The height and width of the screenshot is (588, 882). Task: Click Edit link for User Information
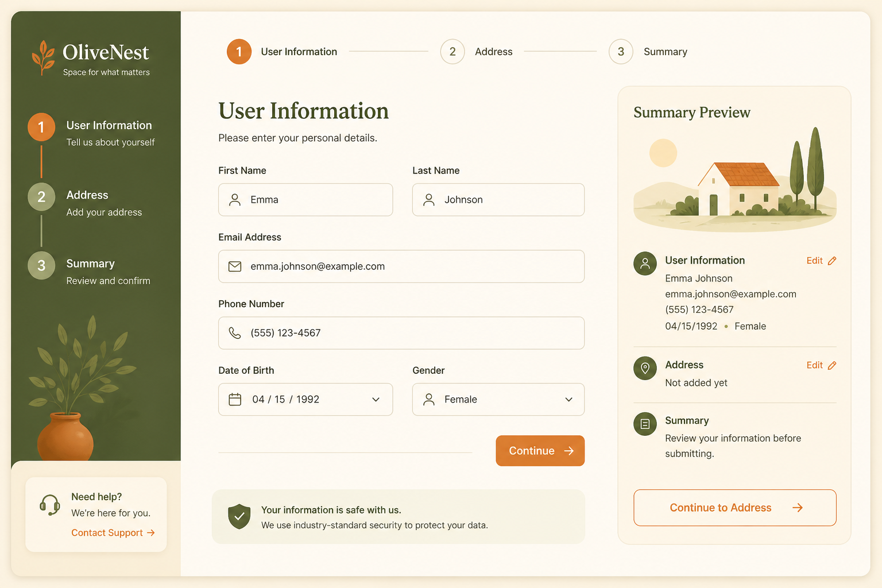pos(822,261)
